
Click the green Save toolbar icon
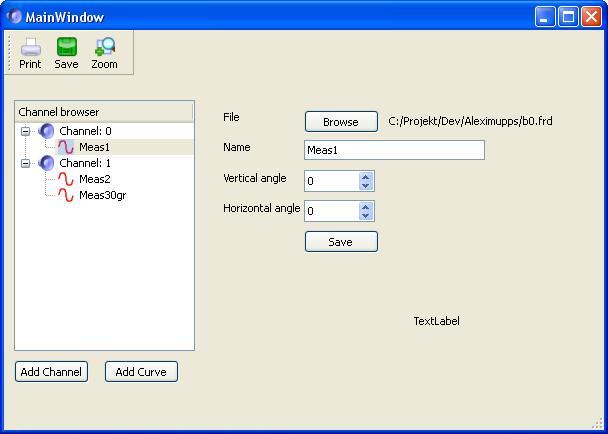coord(66,47)
